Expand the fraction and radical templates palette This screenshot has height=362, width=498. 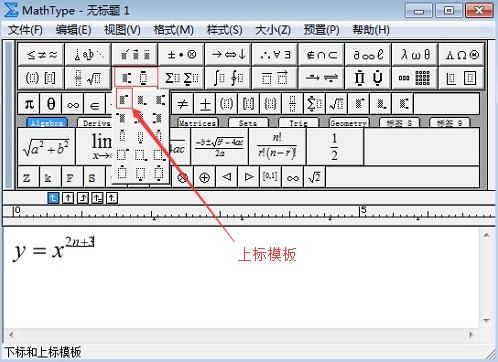click(88, 78)
